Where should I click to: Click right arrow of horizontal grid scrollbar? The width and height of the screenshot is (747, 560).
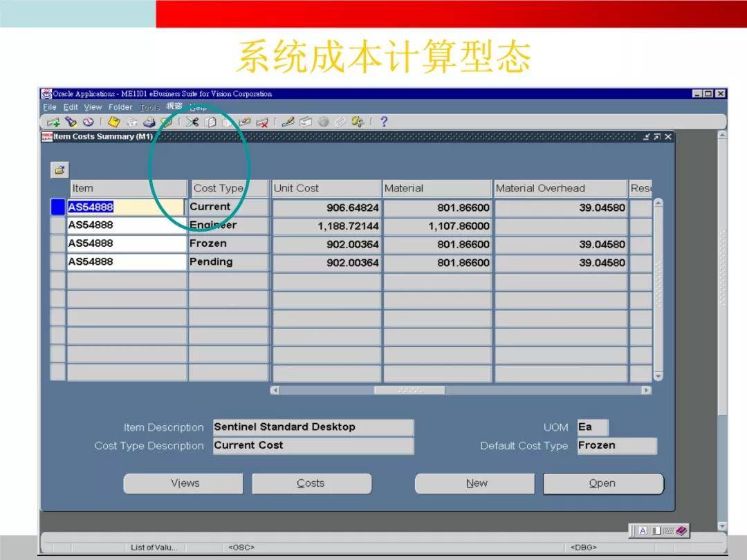point(646,390)
